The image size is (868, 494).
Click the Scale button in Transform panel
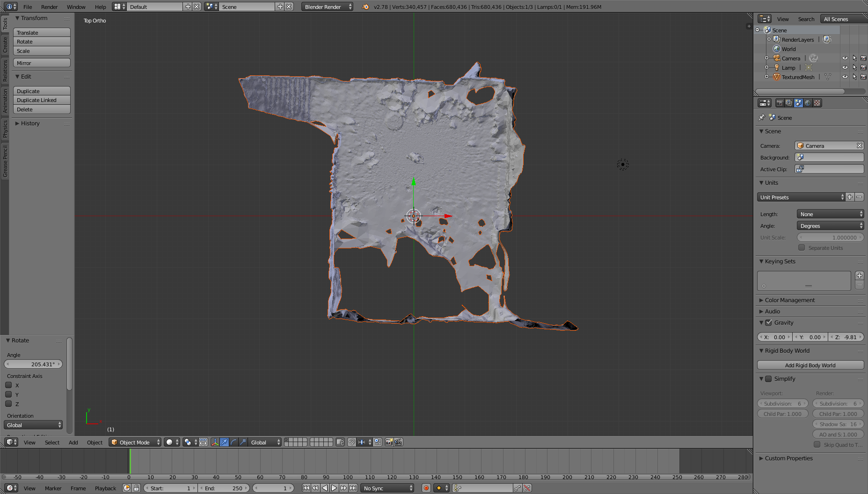click(x=42, y=51)
